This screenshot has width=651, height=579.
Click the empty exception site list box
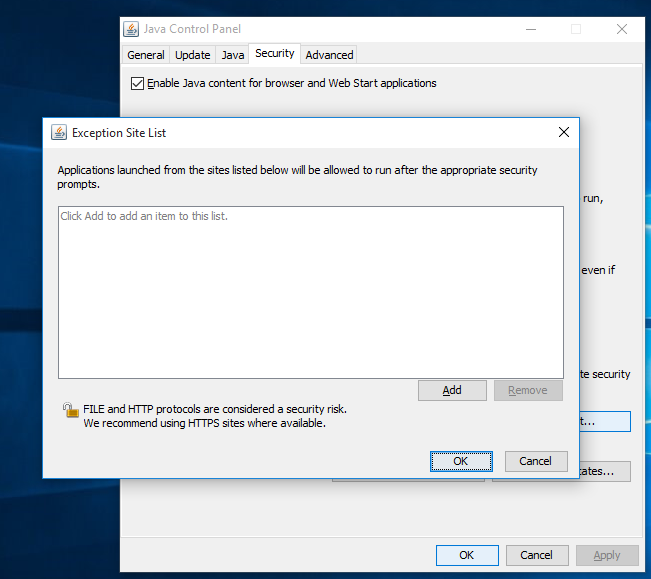pos(311,293)
